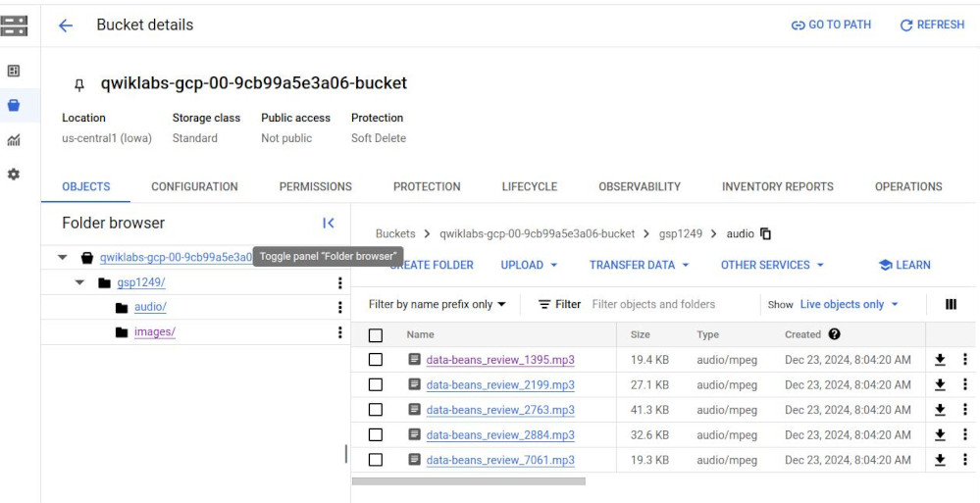Check the box for data-beans_review_2884.mp3

point(375,434)
